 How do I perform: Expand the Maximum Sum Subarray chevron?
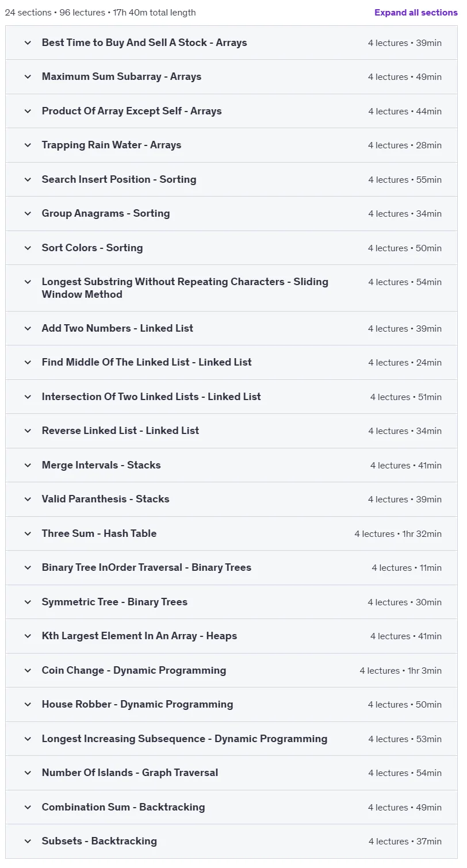[x=28, y=77]
